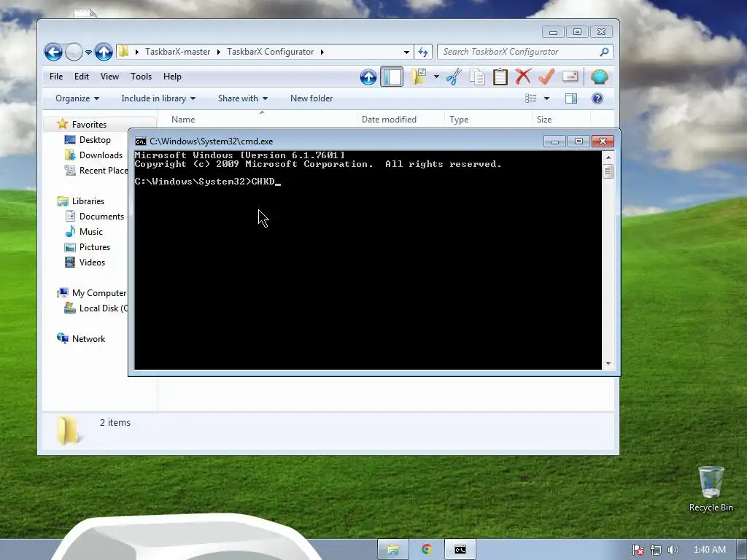Sort by Name column header
This screenshot has height=560, width=747.
(258, 119)
